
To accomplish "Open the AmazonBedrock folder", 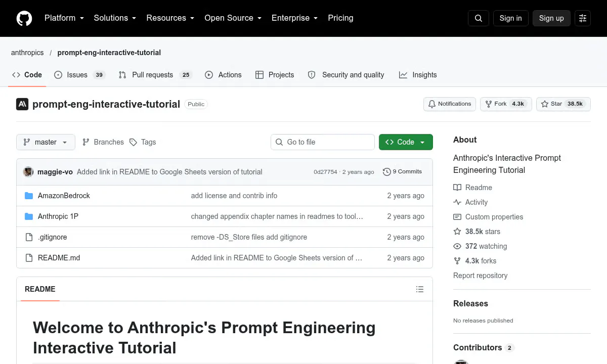I will [64, 196].
